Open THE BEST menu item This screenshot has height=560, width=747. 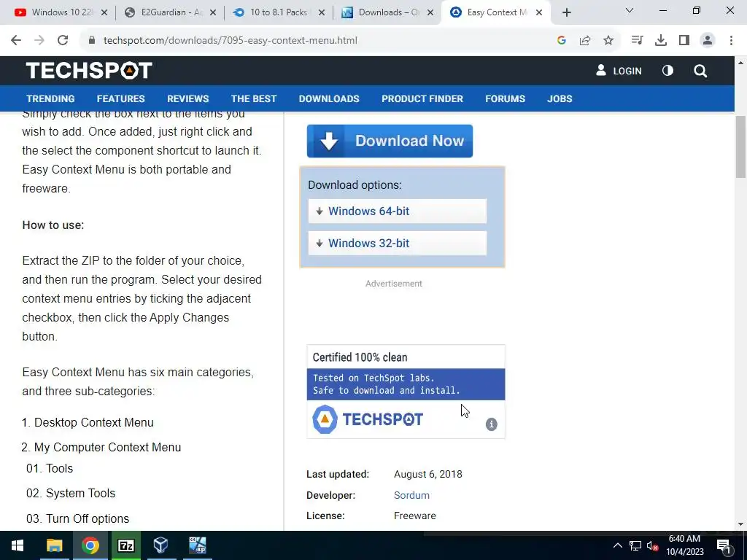click(253, 98)
